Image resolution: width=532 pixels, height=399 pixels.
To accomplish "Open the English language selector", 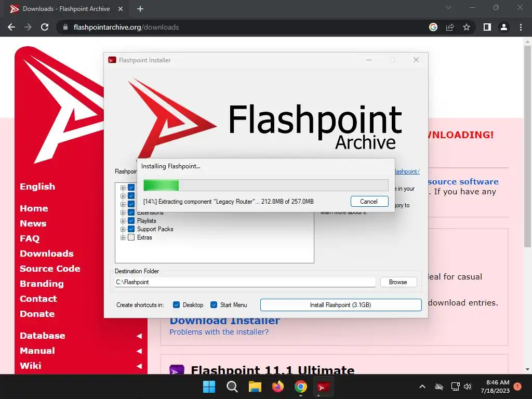I will (x=37, y=187).
